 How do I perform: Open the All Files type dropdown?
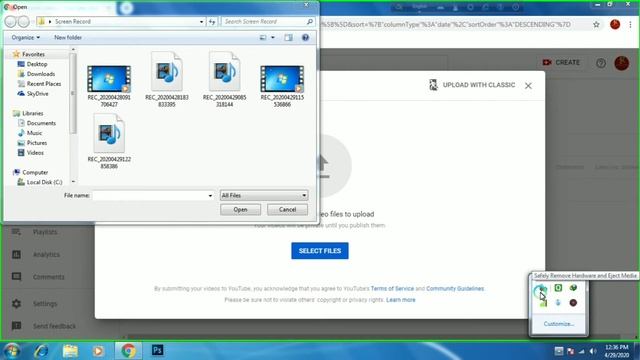pos(264,196)
